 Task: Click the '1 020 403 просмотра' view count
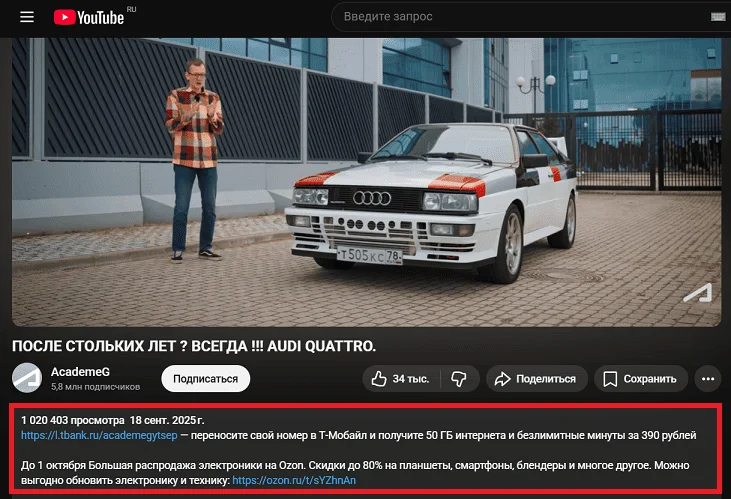[x=73, y=420]
